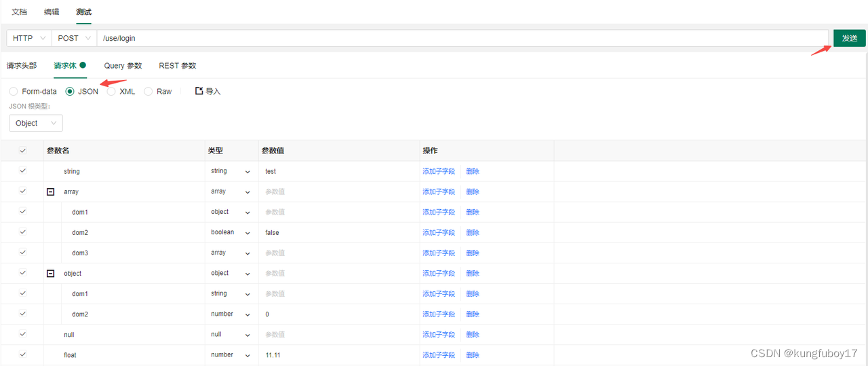Toggle the select-all checkbox in table header
Viewport: 868px width, 366px height.
click(x=23, y=151)
